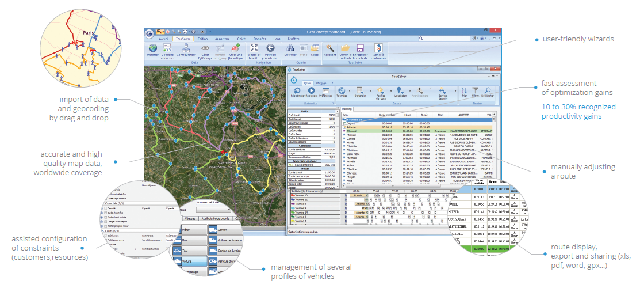This screenshot has height=288, width=644.
Task: Expand the Tournées export dropdown arrow
Action: (349, 91)
